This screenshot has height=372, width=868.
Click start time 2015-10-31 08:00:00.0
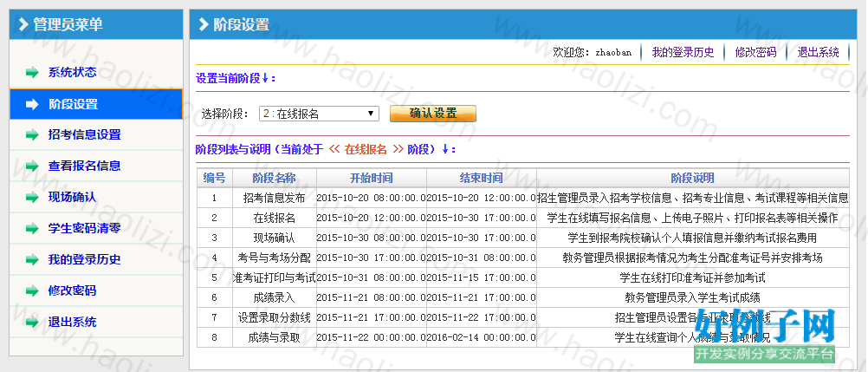pos(372,277)
